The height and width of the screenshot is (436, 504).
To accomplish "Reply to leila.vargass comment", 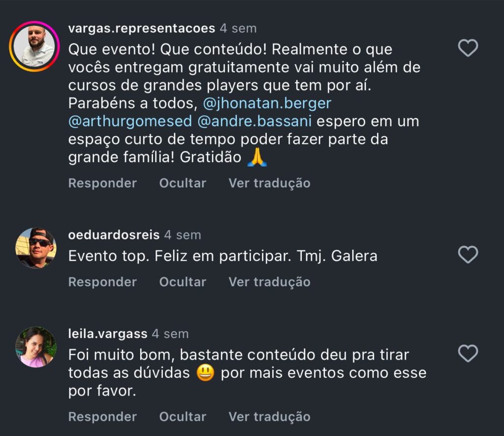I will [102, 416].
